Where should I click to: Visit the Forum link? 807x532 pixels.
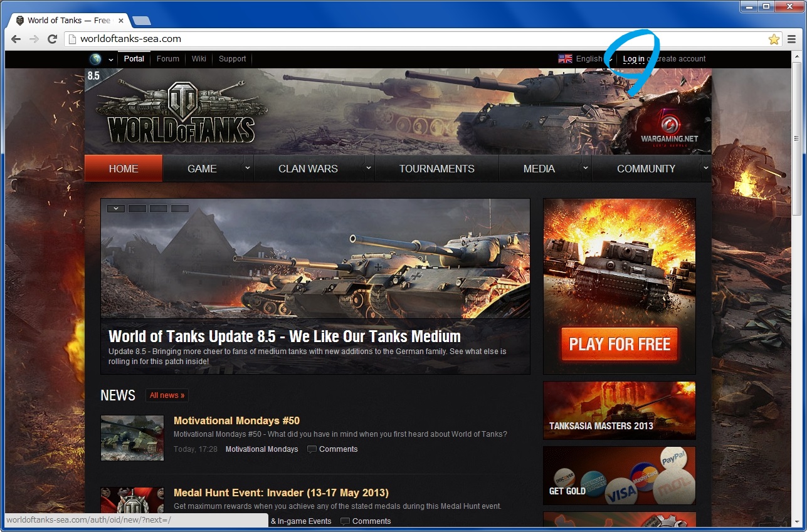pyautogui.click(x=168, y=59)
